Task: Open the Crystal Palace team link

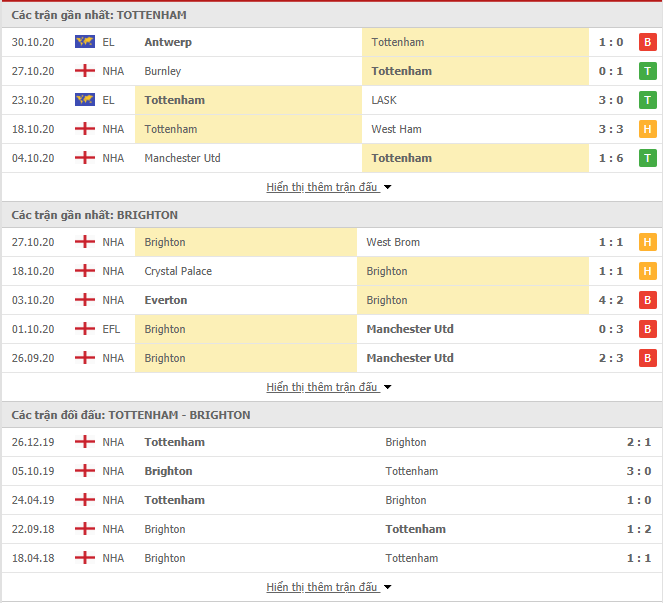Action: [x=178, y=271]
